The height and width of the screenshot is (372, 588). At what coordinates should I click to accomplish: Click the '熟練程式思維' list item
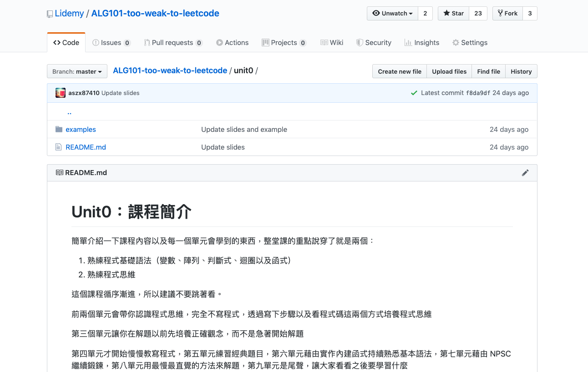click(x=111, y=275)
